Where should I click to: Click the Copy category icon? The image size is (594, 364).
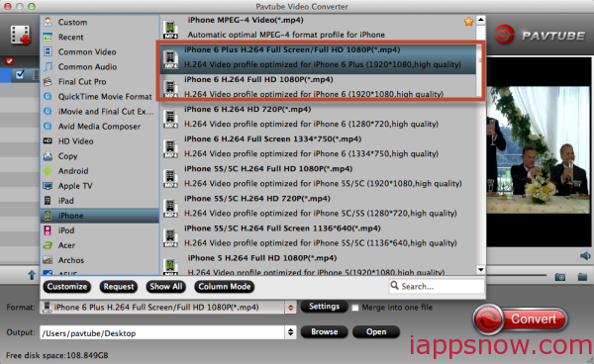tap(48, 156)
